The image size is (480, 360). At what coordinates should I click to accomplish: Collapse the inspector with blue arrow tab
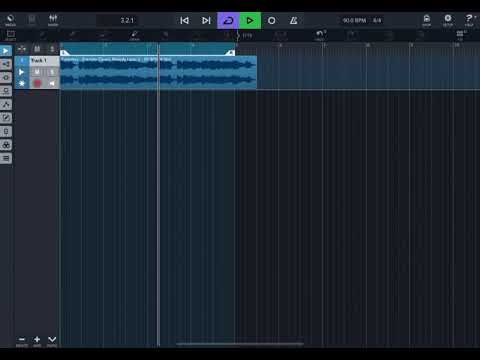6,51
